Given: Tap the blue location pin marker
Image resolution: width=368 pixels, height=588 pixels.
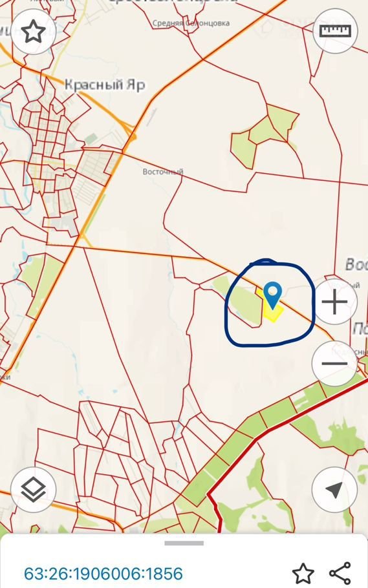Looking at the screenshot, I should click(x=272, y=295).
